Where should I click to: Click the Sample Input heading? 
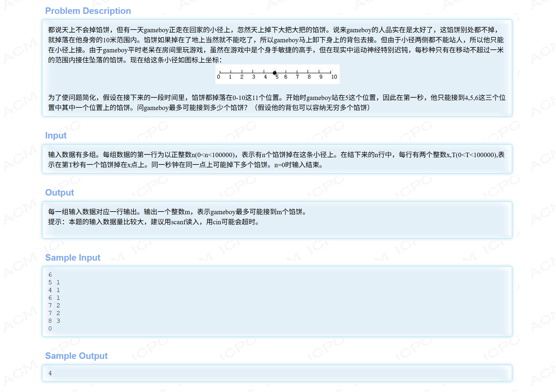(x=72, y=257)
